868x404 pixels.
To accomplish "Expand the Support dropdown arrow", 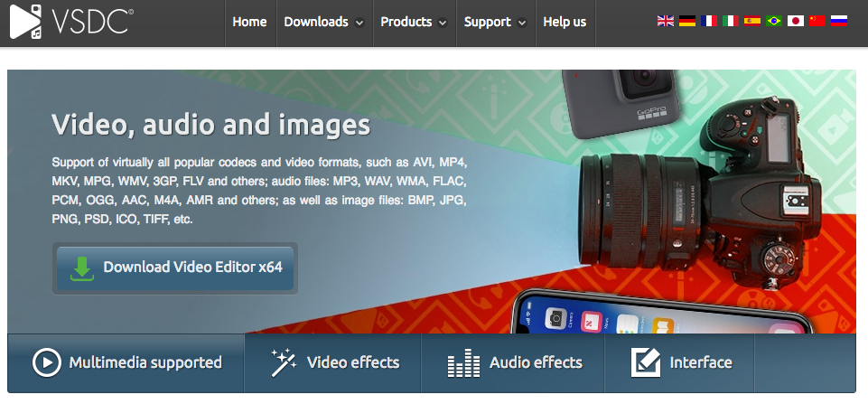I will tap(522, 23).
